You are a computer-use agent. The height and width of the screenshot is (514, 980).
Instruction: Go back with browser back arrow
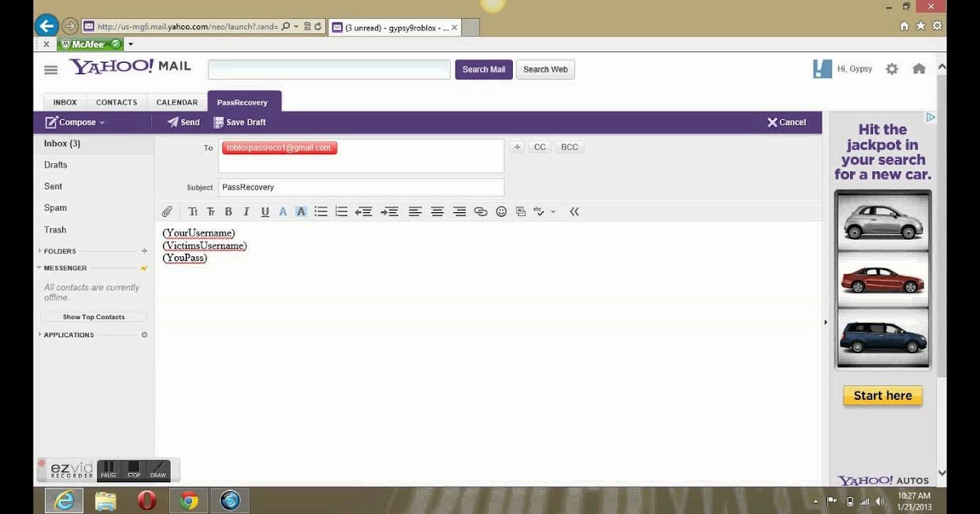point(47,26)
